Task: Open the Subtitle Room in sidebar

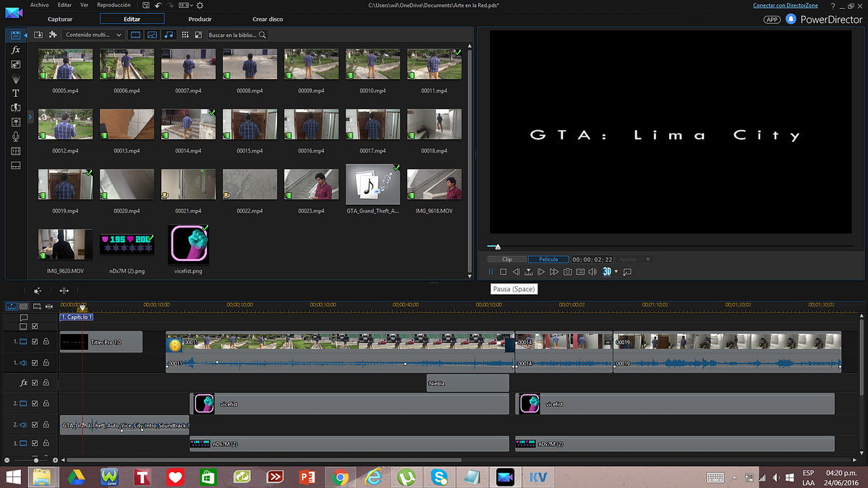Action: coord(15,166)
